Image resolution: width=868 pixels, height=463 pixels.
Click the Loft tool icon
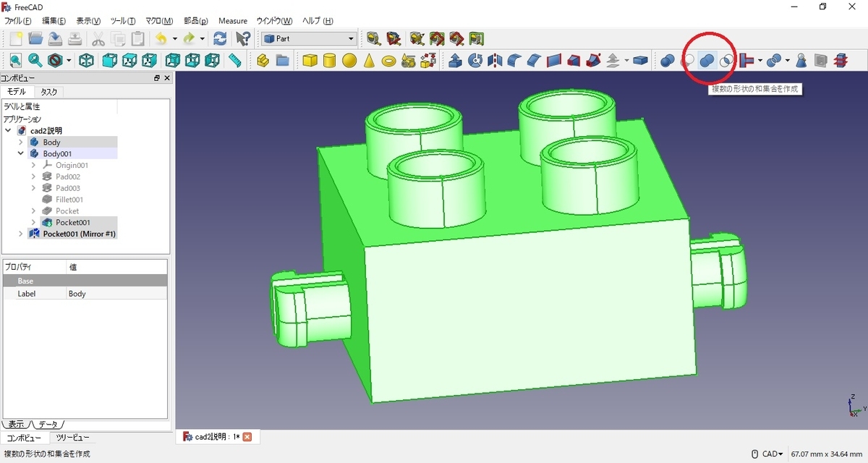pyautogui.click(x=573, y=61)
